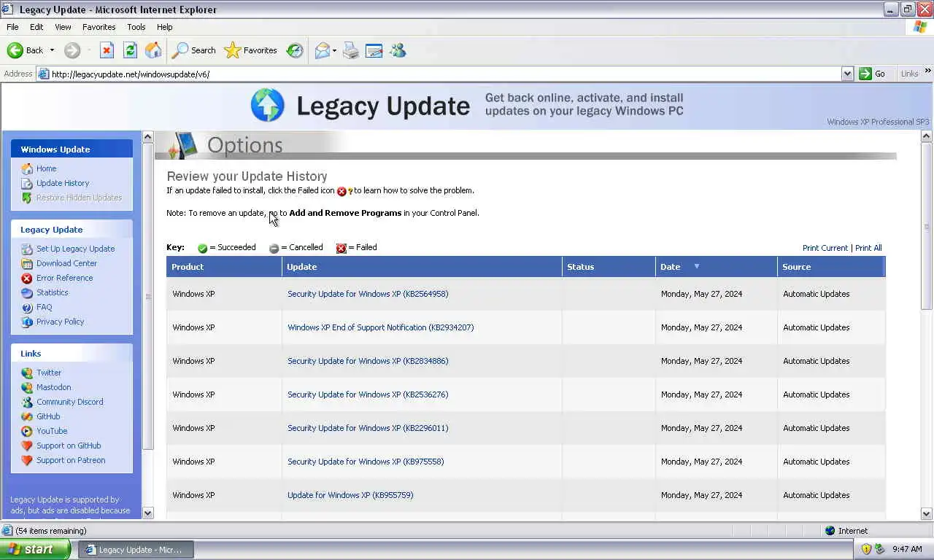Open the Favorites menu
Viewport: 934px width, 560px height.
pyautogui.click(x=99, y=27)
